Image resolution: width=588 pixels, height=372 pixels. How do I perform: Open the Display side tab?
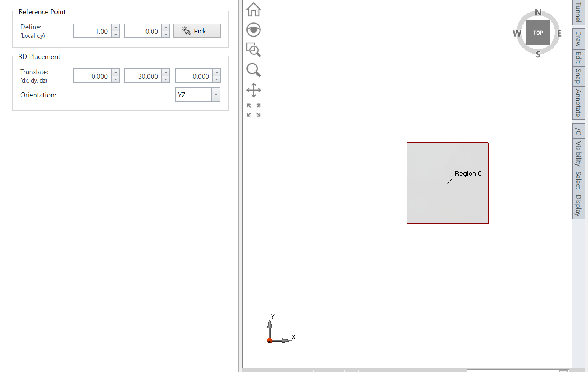tap(578, 205)
